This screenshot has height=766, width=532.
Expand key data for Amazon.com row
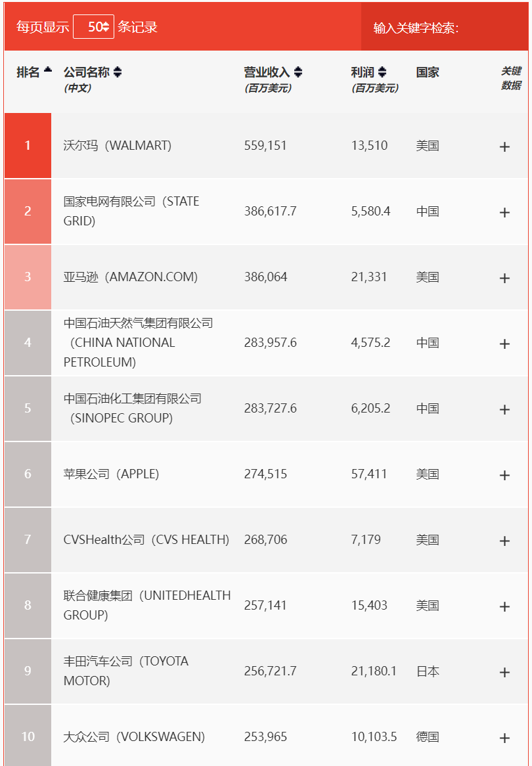click(504, 278)
